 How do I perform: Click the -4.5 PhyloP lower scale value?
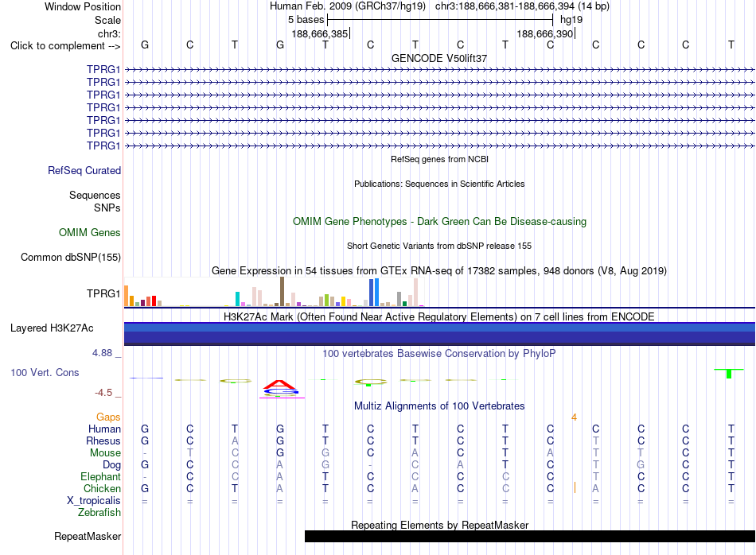(103, 393)
